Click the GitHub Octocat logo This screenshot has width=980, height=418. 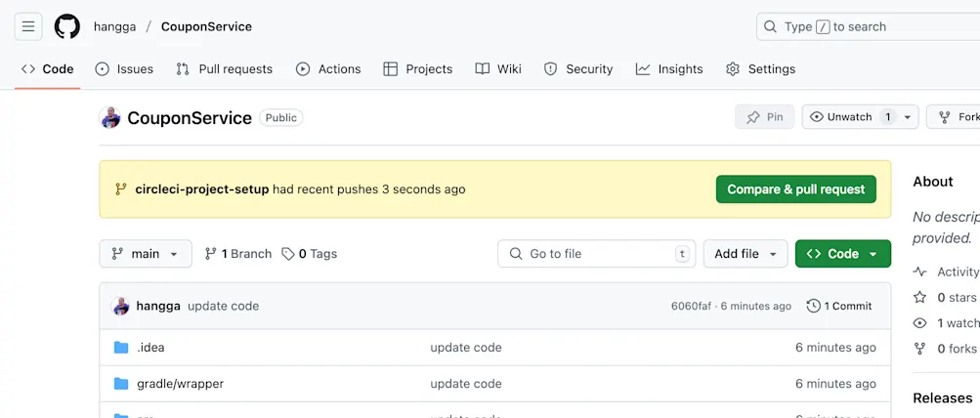pos(66,27)
